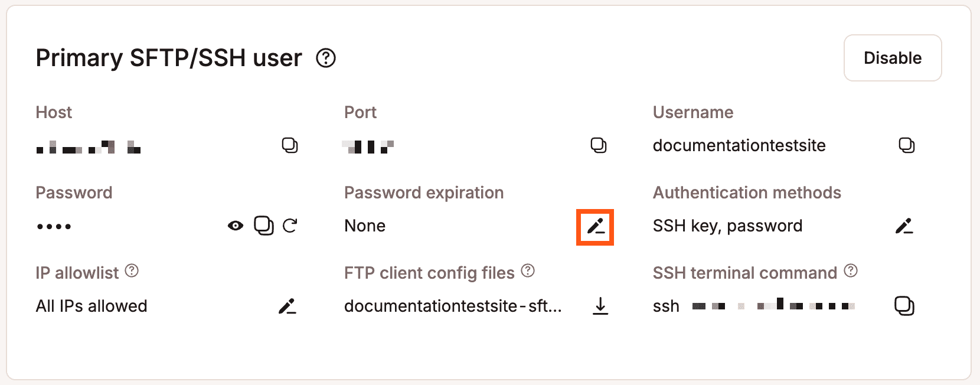The width and height of the screenshot is (980, 385).
Task: Open FTP client config files help
Action: (528, 271)
